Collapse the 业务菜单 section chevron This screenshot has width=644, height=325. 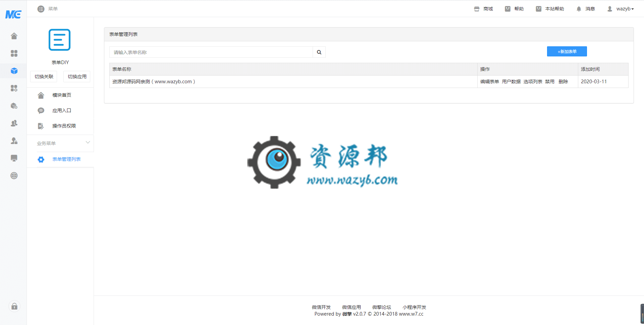88,142
